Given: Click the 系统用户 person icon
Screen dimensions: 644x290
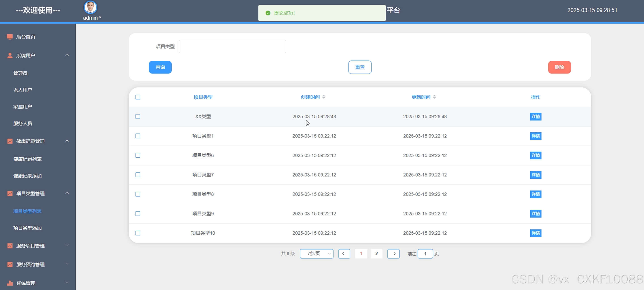Looking at the screenshot, I should [x=10, y=55].
